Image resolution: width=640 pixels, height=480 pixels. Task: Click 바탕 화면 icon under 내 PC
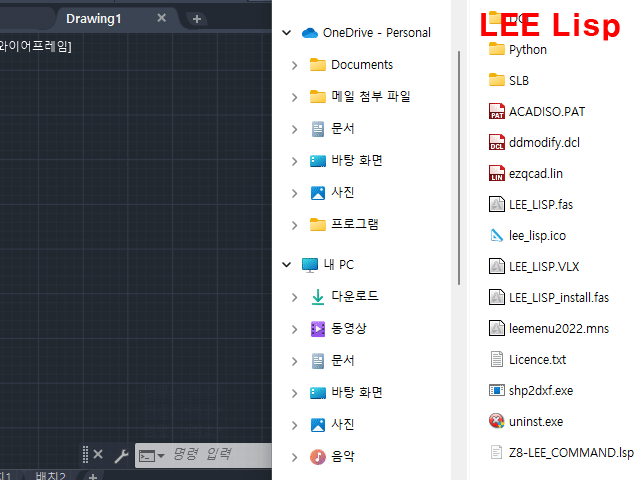tap(318, 393)
